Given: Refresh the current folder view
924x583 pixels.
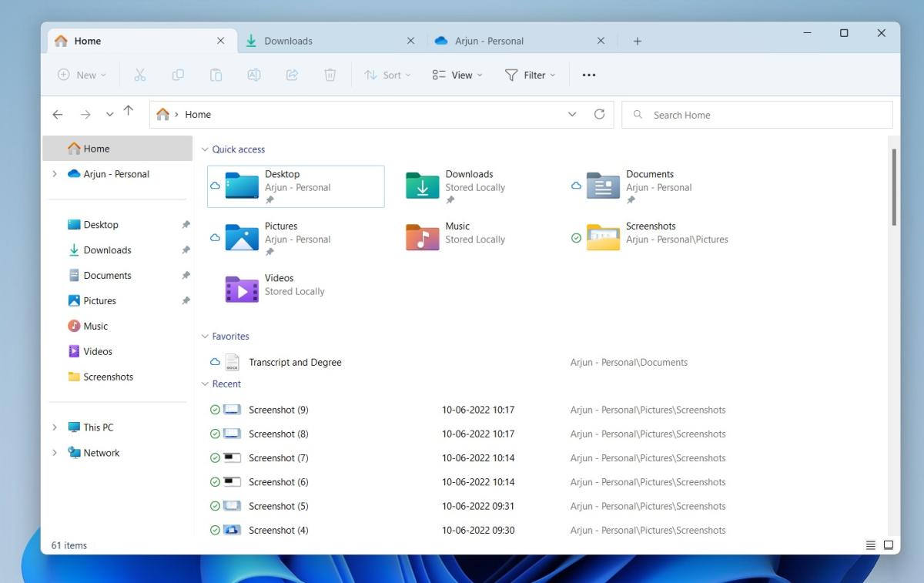Looking at the screenshot, I should 600,113.
